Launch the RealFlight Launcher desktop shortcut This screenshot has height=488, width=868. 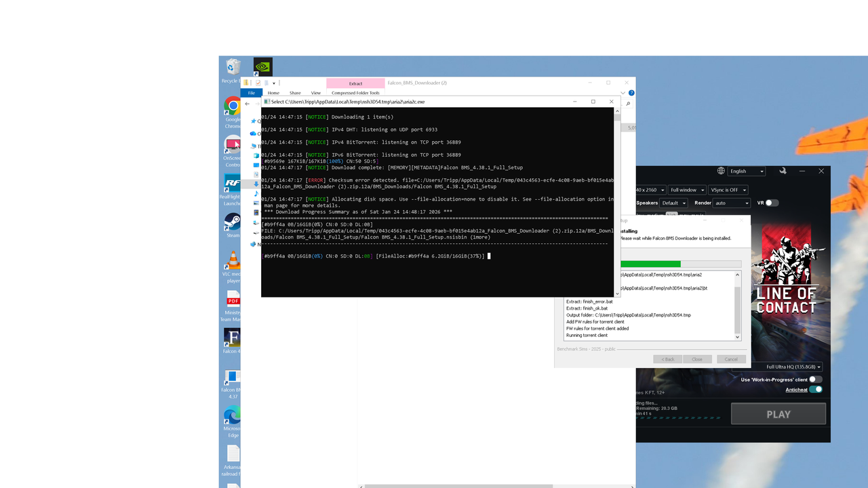coord(233,190)
